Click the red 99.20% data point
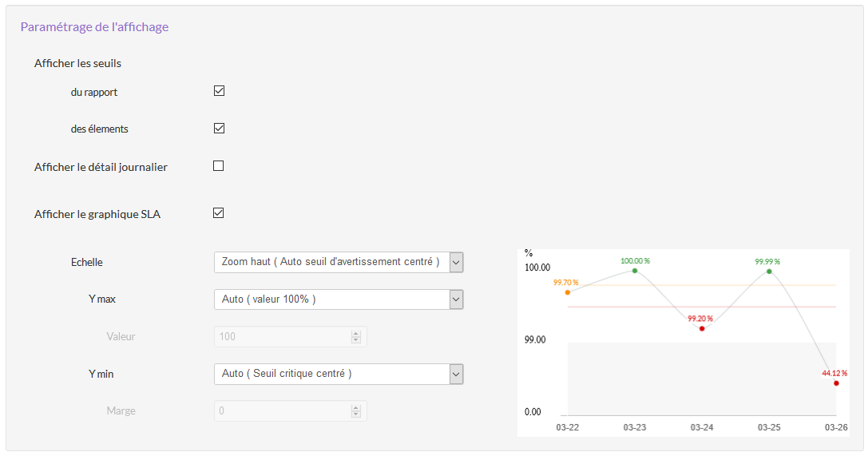The height and width of the screenshot is (456, 868). (x=702, y=328)
